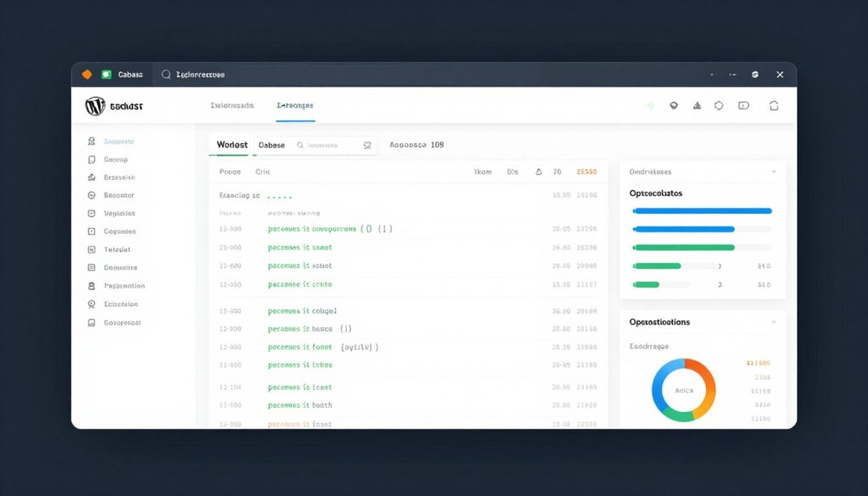Open the Laiomaada header tab

[x=232, y=105]
